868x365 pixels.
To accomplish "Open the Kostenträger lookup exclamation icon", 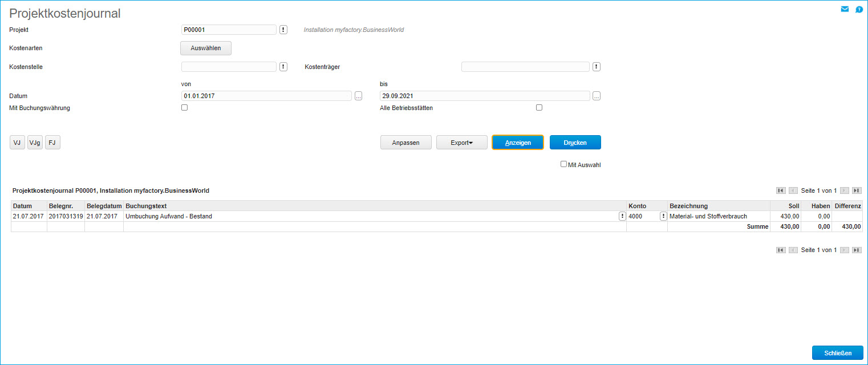I will click(x=596, y=67).
